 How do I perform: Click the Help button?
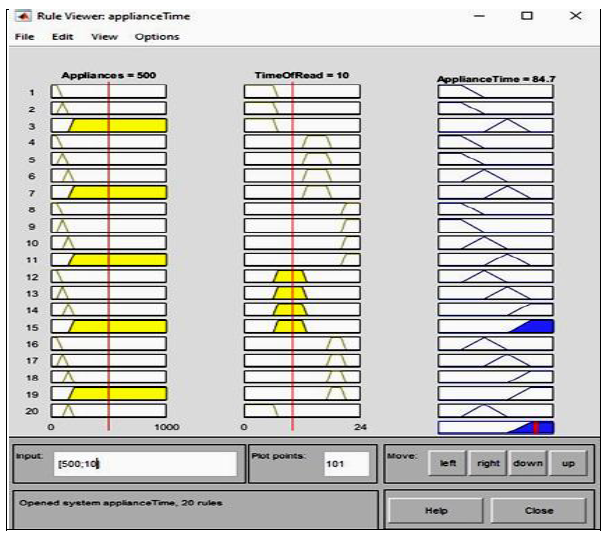435,510
